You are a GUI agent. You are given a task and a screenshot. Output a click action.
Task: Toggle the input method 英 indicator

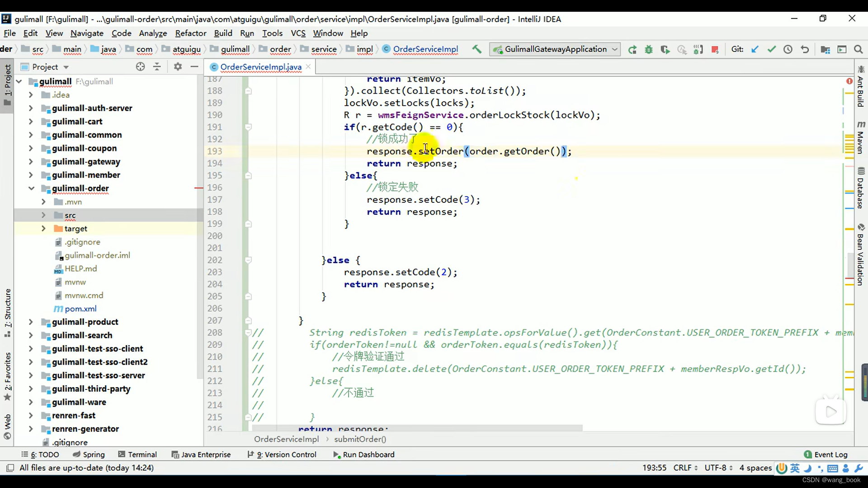795,468
